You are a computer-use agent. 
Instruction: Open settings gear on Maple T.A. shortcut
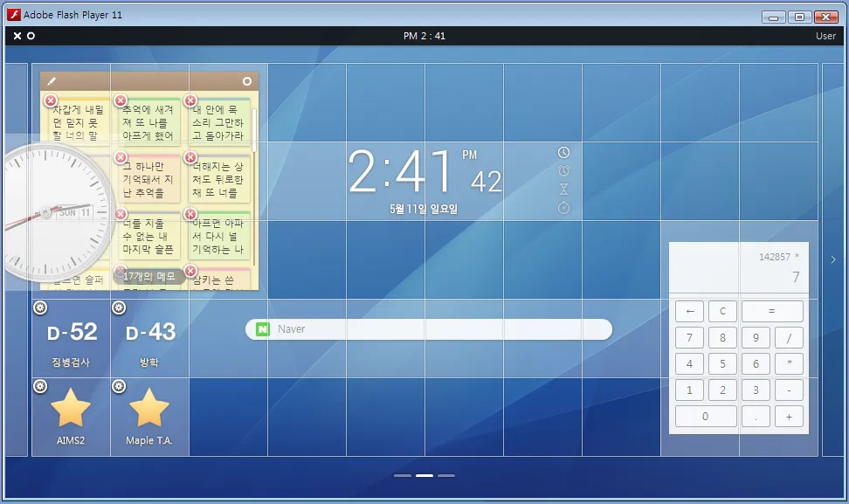tap(119, 387)
